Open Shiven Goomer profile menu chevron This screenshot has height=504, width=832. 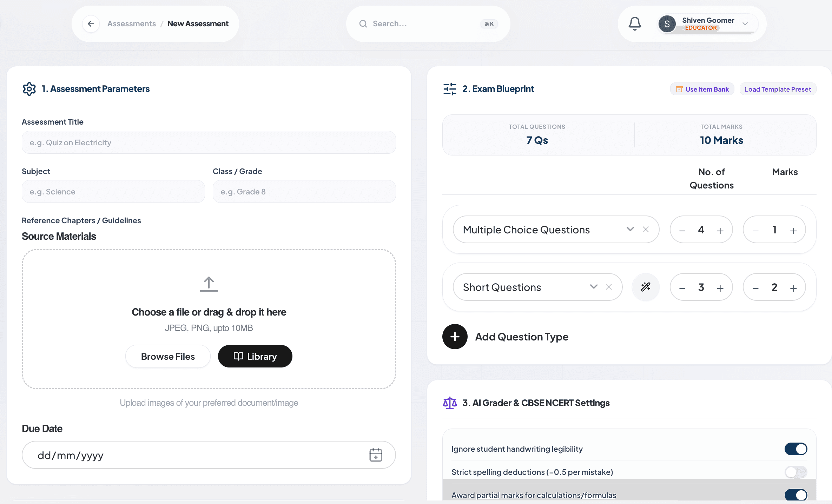(x=745, y=24)
